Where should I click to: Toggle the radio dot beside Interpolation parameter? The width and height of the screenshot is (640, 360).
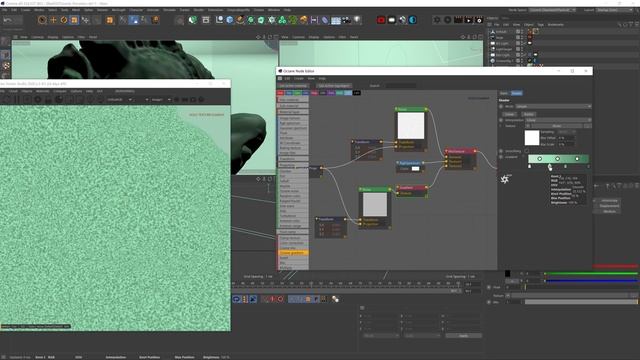coord(501,120)
